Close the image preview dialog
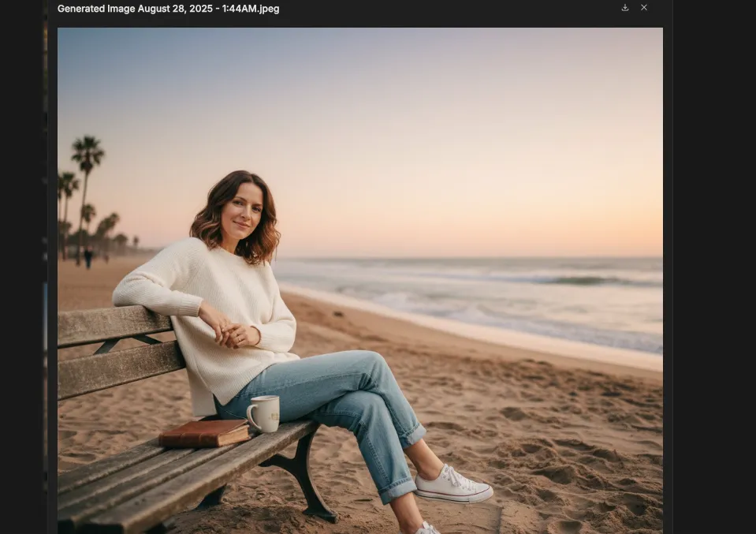Image resolution: width=756 pixels, height=534 pixels. click(644, 8)
